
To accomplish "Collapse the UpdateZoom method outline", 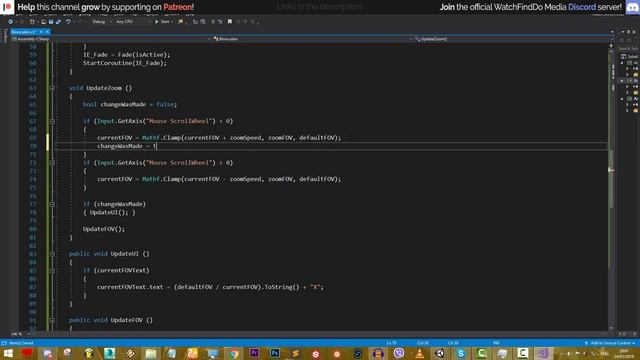I will coord(52,88).
